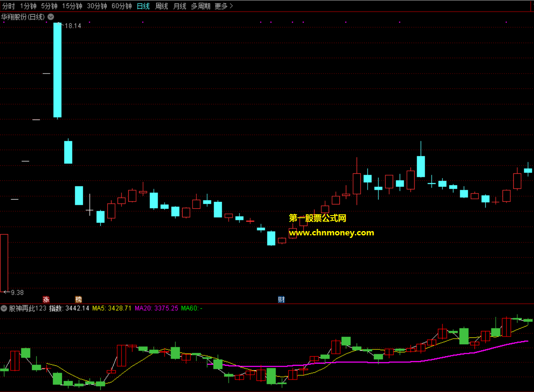Screen dimensions: 534x392
Task: Switch to the 分时 intraday view tab
Action: [x=9, y=6]
